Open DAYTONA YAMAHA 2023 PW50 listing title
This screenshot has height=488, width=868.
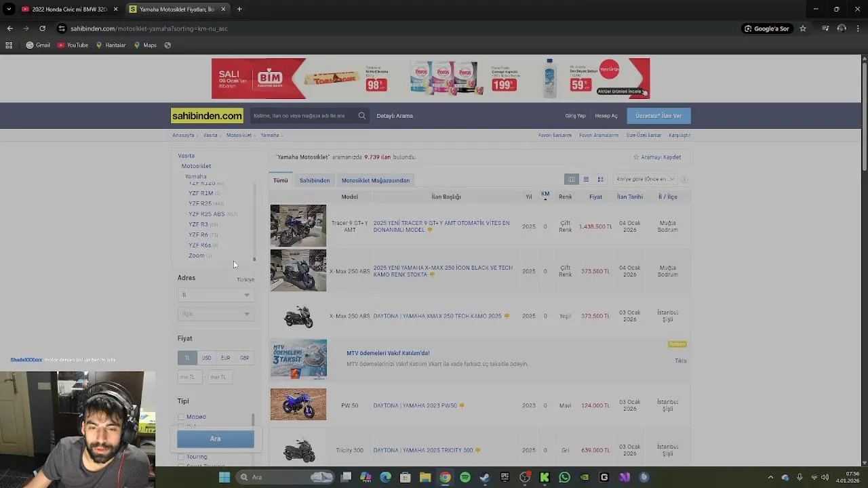tap(415, 405)
